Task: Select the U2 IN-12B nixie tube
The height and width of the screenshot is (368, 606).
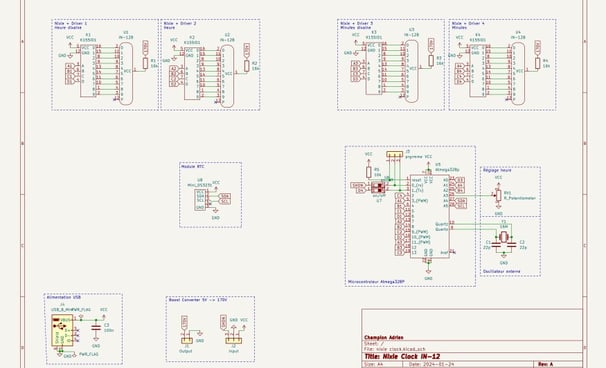Action: click(x=228, y=76)
